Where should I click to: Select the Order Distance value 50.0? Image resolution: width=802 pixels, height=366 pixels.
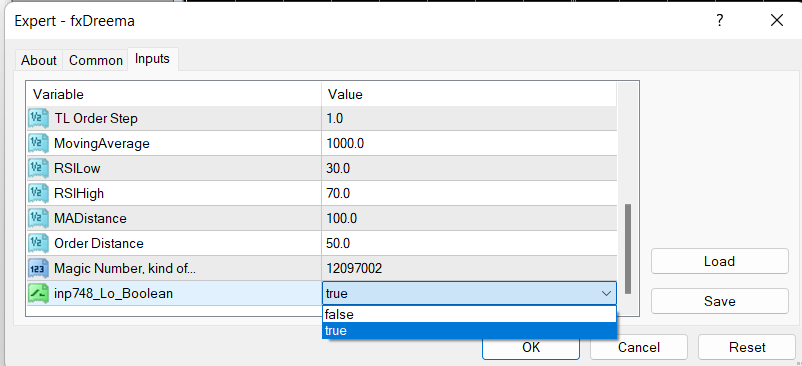click(x=338, y=243)
